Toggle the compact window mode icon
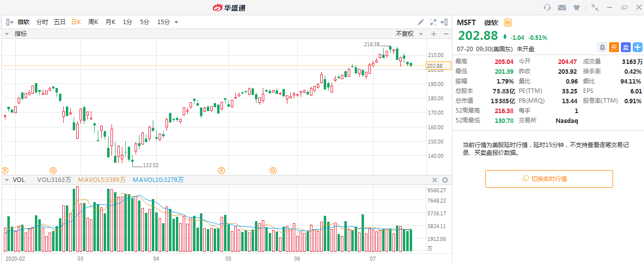644x263 pixels. (x=595, y=7)
